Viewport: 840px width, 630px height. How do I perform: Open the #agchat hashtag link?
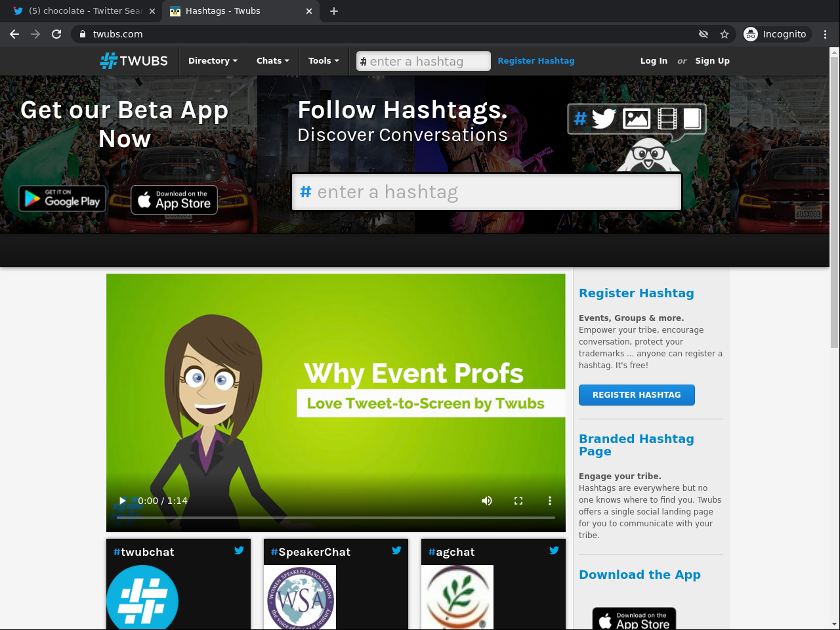(x=451, y=553)
